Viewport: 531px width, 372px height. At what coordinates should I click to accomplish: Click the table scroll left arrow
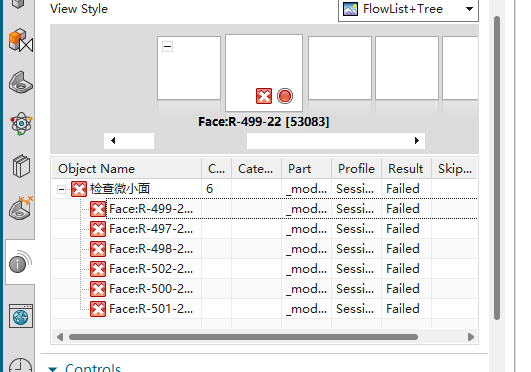click(60, 337)
